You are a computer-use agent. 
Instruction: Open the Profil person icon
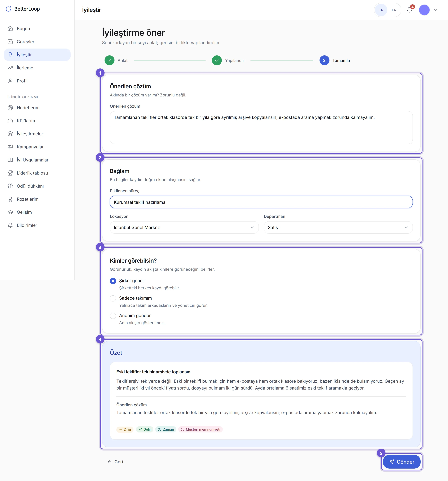10,81
